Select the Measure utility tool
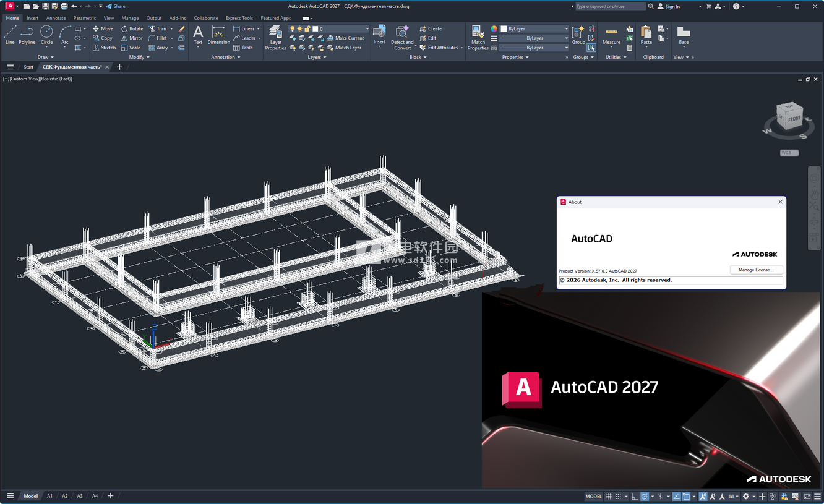 [x=611, y=36]
